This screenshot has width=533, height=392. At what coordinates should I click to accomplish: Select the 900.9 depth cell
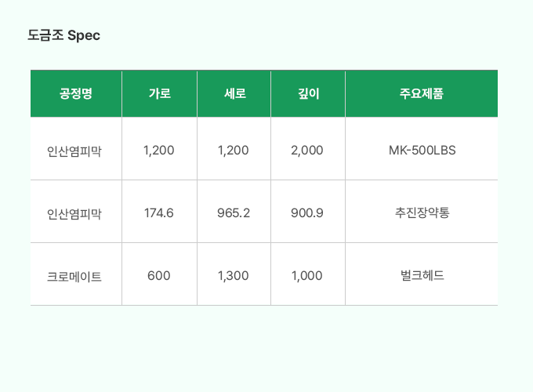[307, 212]
